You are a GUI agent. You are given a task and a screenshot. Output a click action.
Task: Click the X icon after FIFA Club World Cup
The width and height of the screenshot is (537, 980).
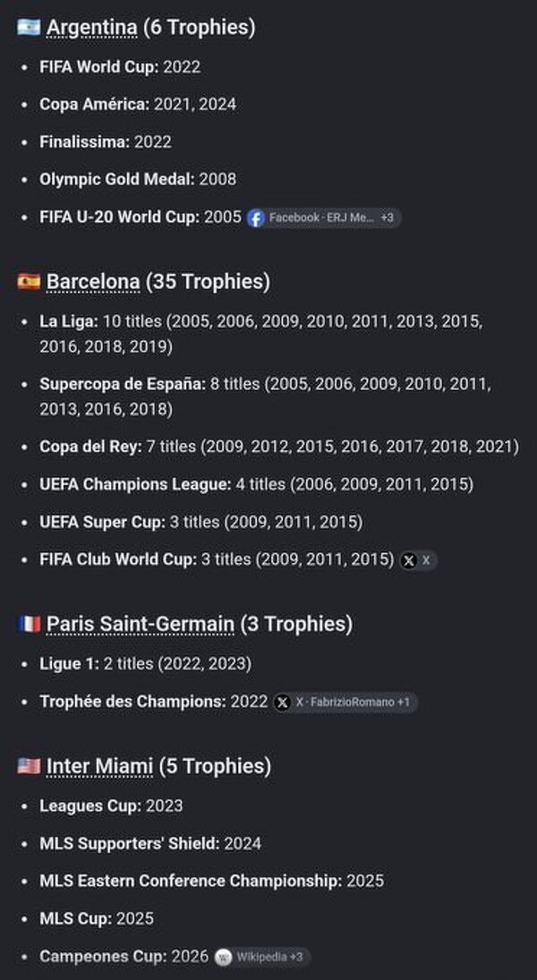point(409,560)
